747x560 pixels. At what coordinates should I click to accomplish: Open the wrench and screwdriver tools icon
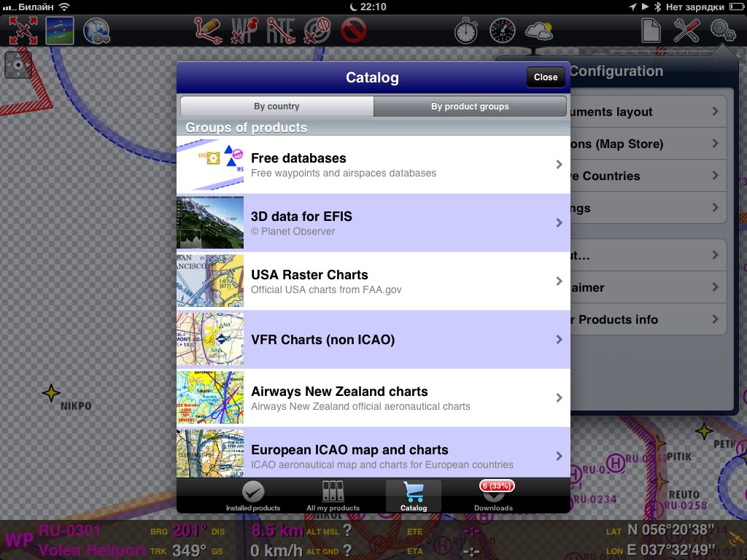pyautogui.click(x=686, y=31)
